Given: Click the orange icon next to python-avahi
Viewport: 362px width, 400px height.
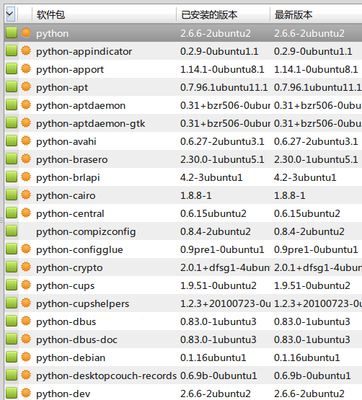Looking at the screenshot, I should click(26, 141).
